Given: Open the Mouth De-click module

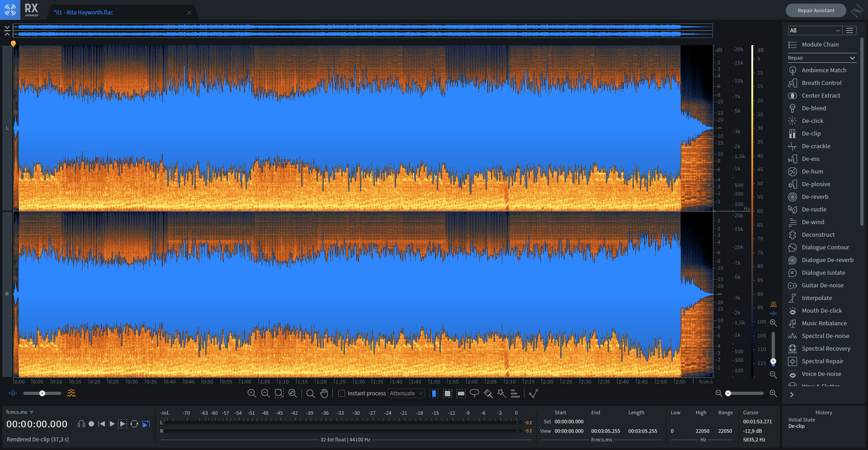Looking at the screenshot, I should point(821,310).
